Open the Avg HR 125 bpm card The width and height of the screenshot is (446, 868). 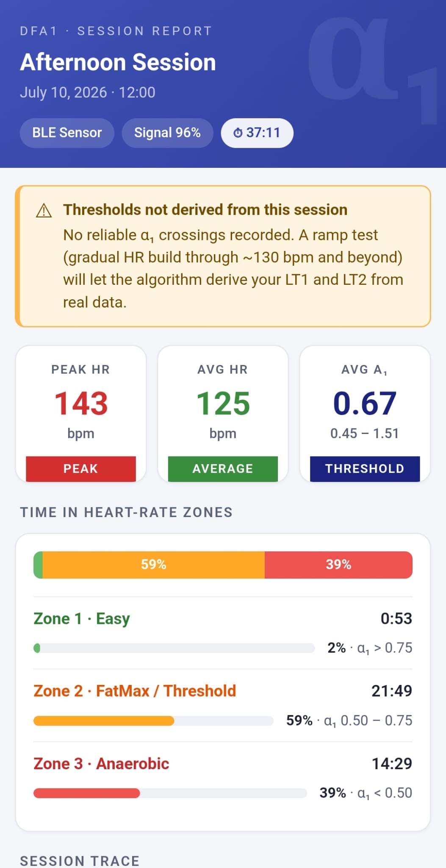(223, 414)
